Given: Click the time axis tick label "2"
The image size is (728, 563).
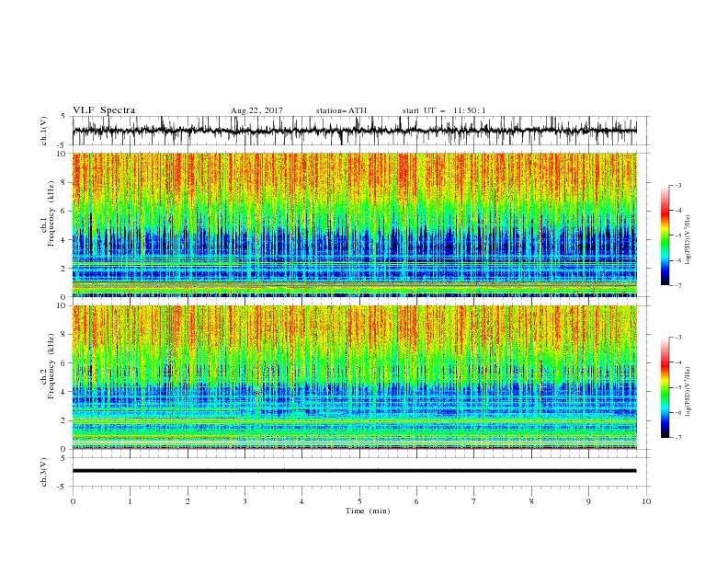Looking at the screenshot, I should [188, 501].
